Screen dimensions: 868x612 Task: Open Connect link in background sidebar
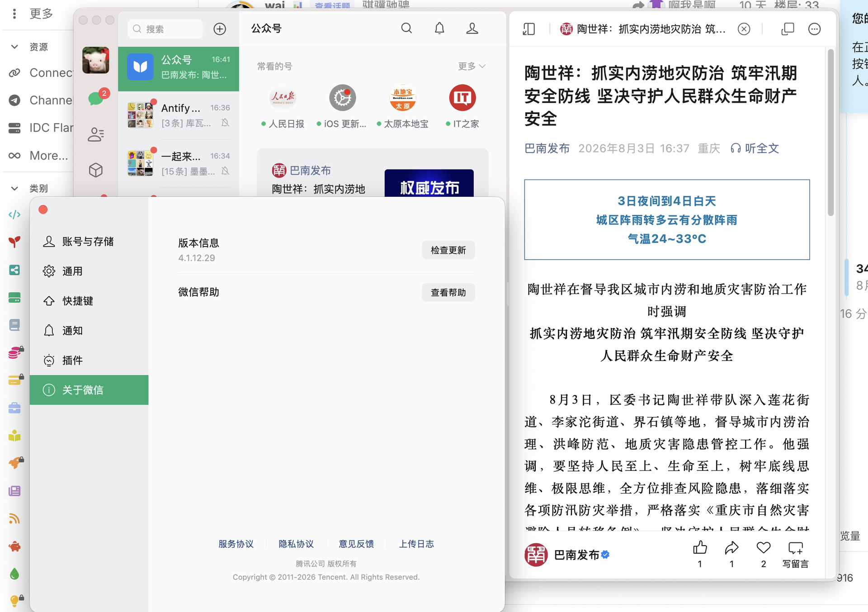[41, 73]
